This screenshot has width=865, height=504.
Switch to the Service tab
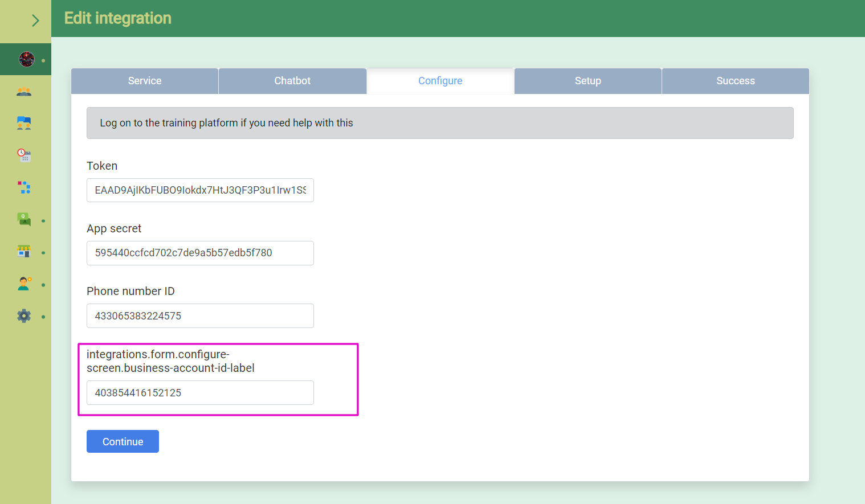(145, 81)
